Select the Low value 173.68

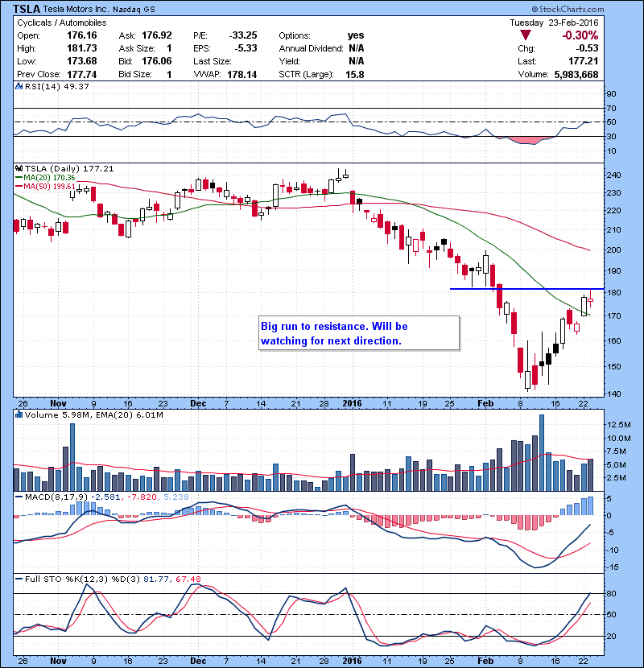[82, 61]
